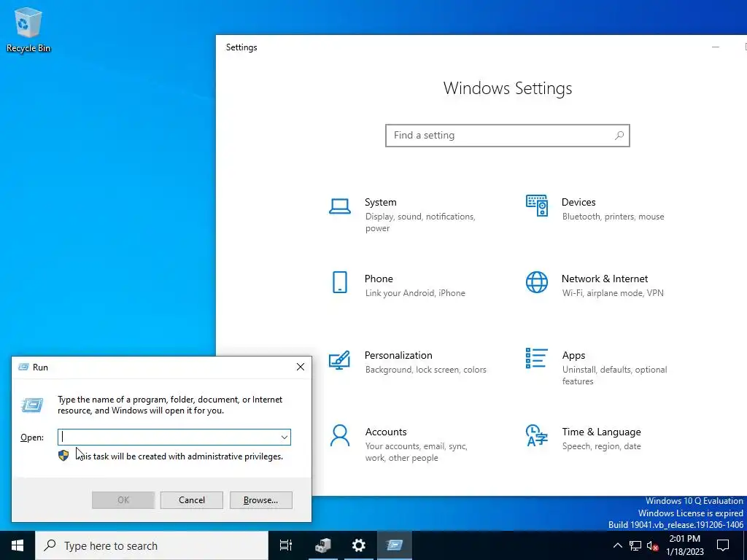Click 'Speech, region, date' text

pos(601,447)
